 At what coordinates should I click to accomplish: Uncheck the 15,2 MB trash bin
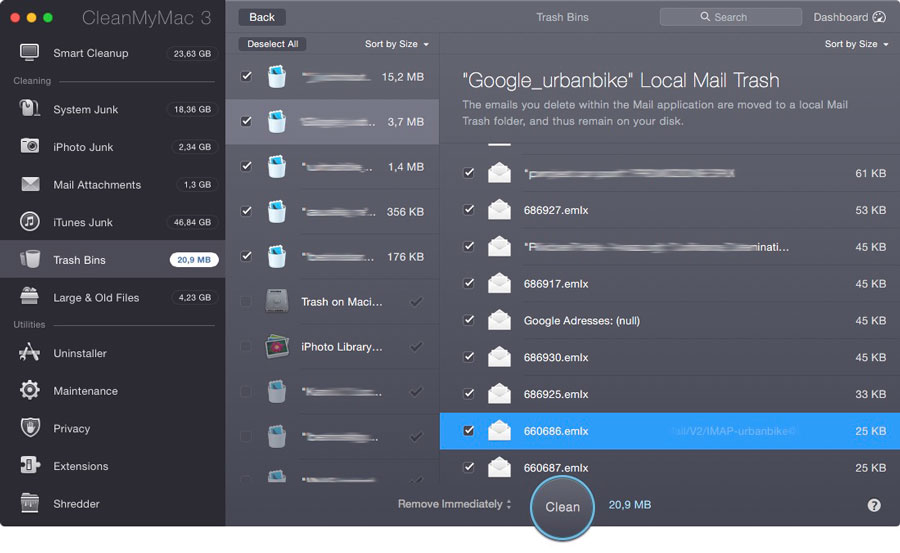[246, 76]
